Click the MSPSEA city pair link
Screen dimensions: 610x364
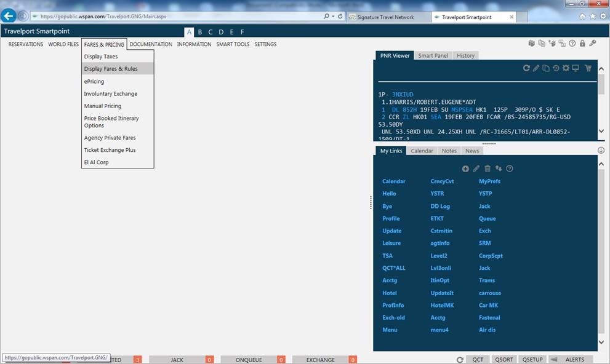[x=462, y=109]
